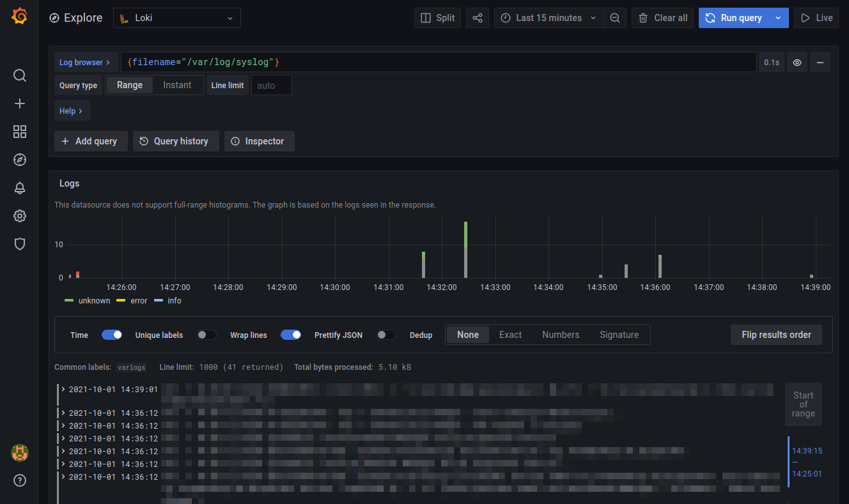Screen dimensions: 849x504
Task: Click the Line limit input field
Action: click(x=271, y=85)
